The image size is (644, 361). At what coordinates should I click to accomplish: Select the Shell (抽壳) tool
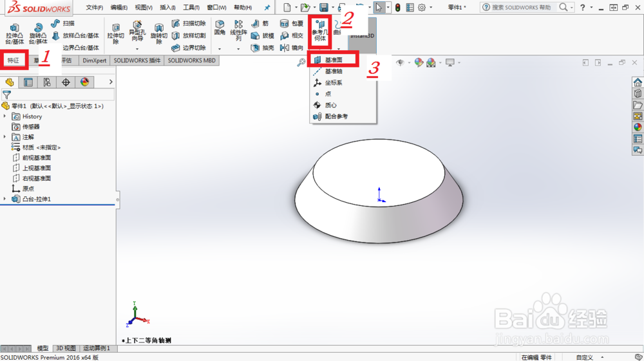(263, 48)
